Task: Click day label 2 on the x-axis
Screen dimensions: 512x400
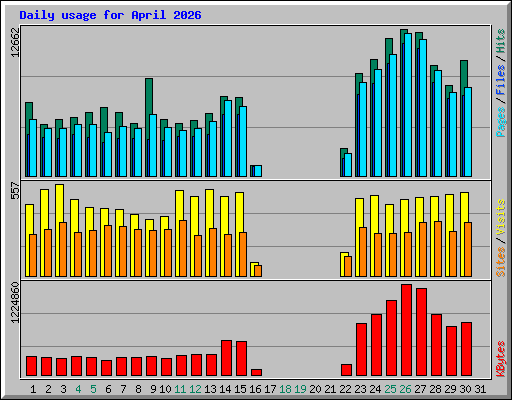Action: [x=48, y=389]
